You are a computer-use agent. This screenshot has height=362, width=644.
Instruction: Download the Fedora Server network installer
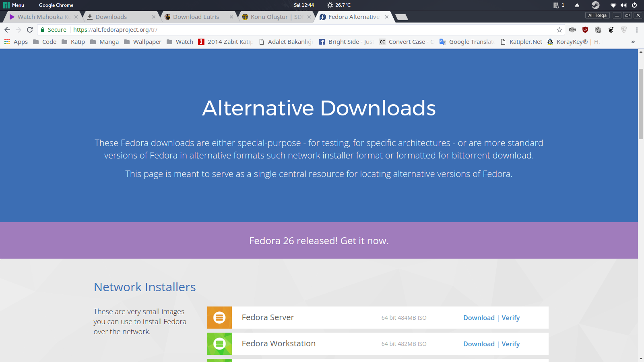pos(479,318)
